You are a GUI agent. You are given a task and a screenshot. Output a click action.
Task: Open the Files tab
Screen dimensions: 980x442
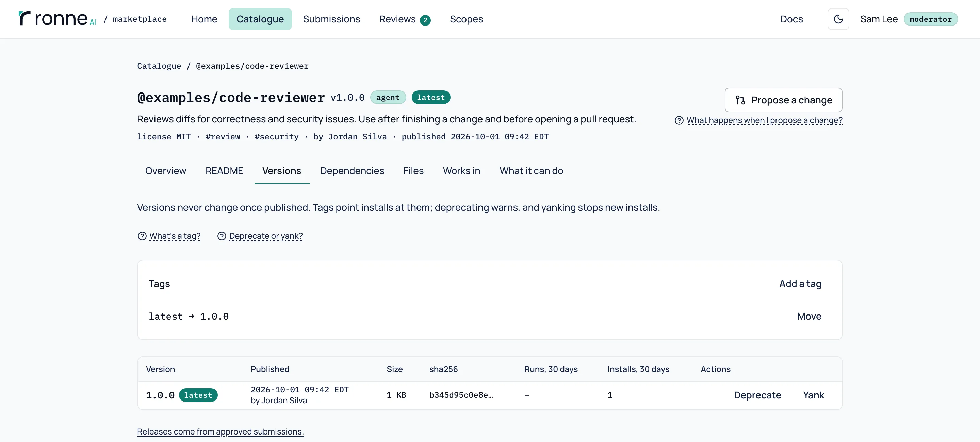pos(413,171)
